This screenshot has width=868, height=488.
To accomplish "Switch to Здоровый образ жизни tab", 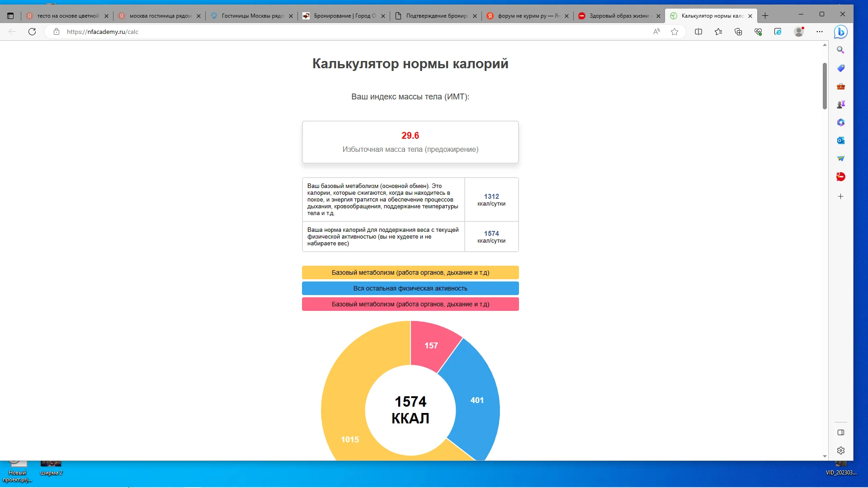I will tap(618, 16).
